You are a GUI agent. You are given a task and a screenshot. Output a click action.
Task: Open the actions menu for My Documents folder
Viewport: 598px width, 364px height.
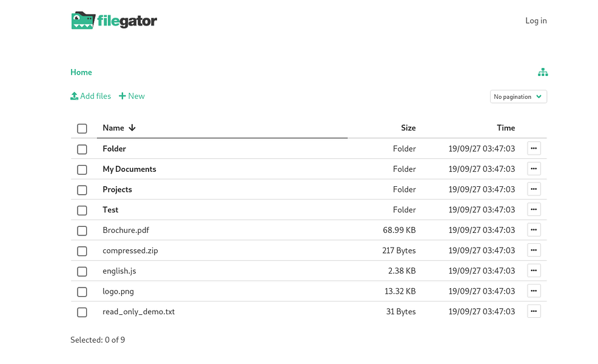(534, 168)
